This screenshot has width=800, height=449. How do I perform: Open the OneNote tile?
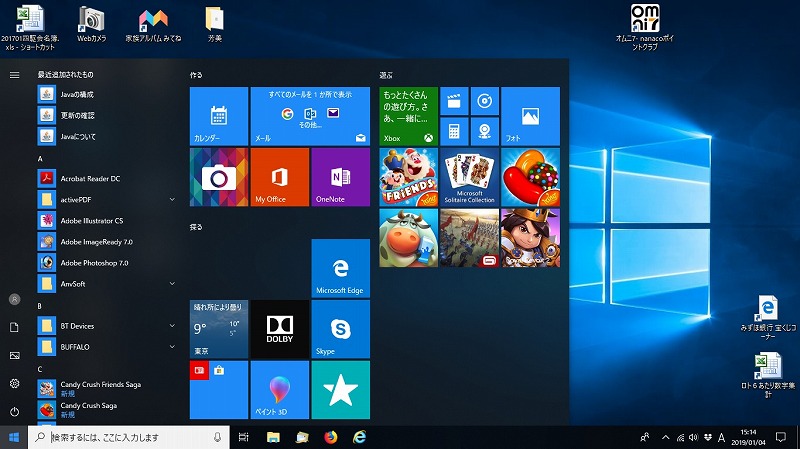point(340,177)
